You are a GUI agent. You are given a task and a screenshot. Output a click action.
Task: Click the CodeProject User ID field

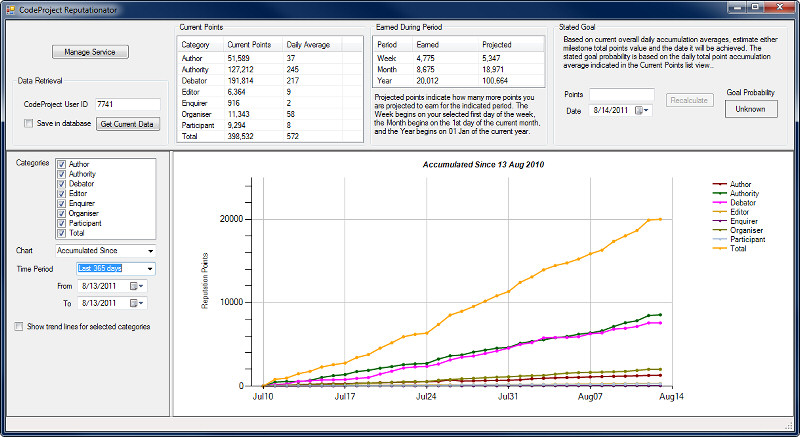point(128,104)
